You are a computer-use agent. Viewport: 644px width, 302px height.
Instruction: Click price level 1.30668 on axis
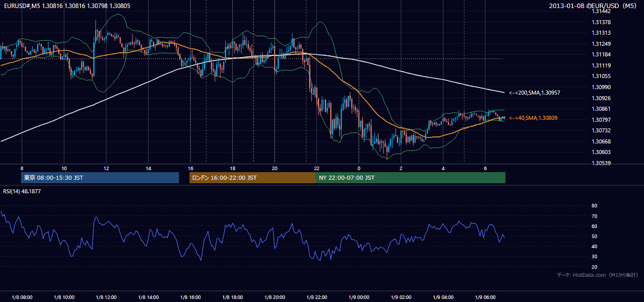click(602, 141)
